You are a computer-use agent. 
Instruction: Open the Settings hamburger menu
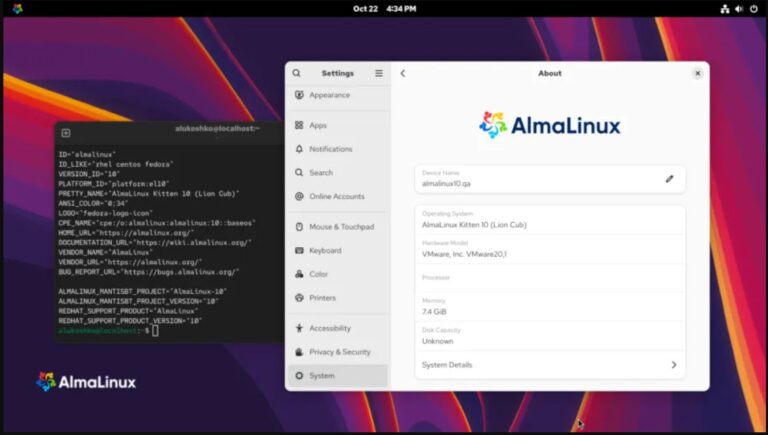click(x=379, y=73)
